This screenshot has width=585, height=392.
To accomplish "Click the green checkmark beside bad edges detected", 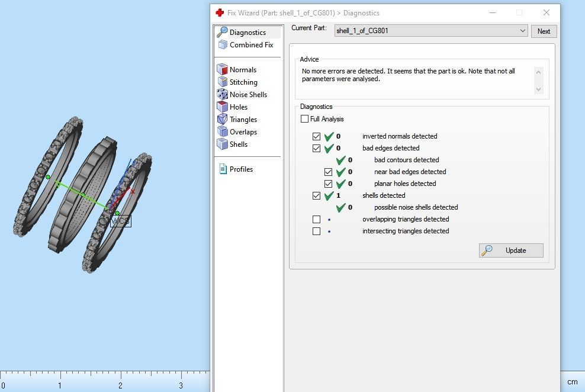I will coord(329,149).
